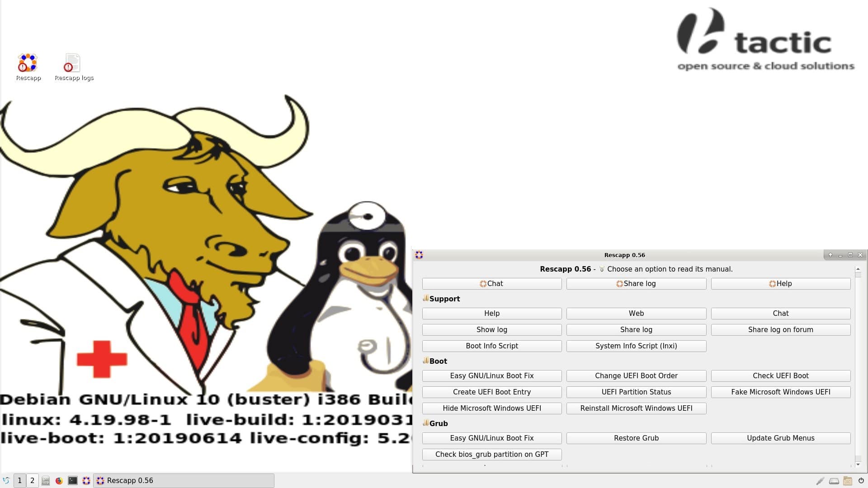Expand the Grub section panel

[425, 423]
